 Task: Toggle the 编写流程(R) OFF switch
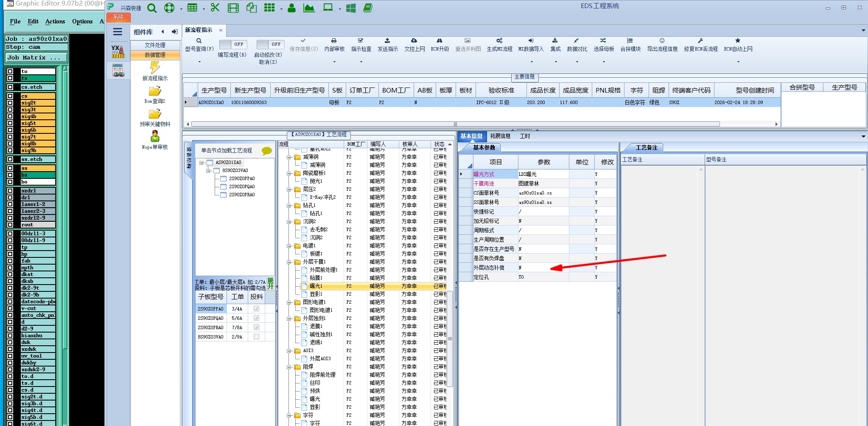[232, 44]
